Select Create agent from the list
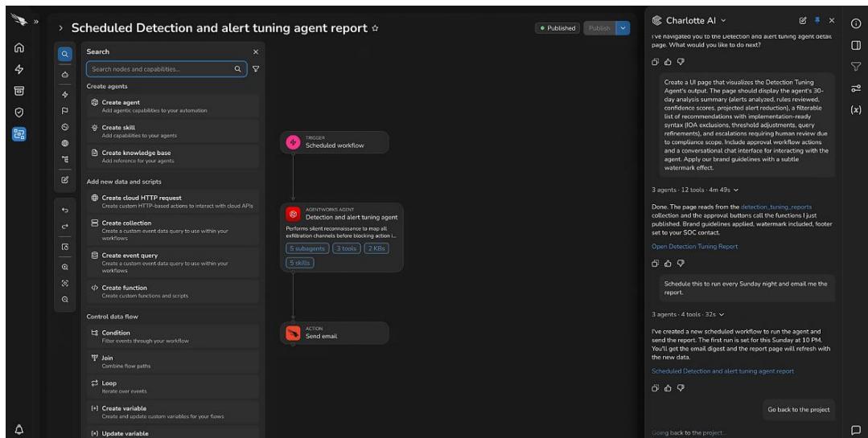868x438 pixels. point(172,105)
